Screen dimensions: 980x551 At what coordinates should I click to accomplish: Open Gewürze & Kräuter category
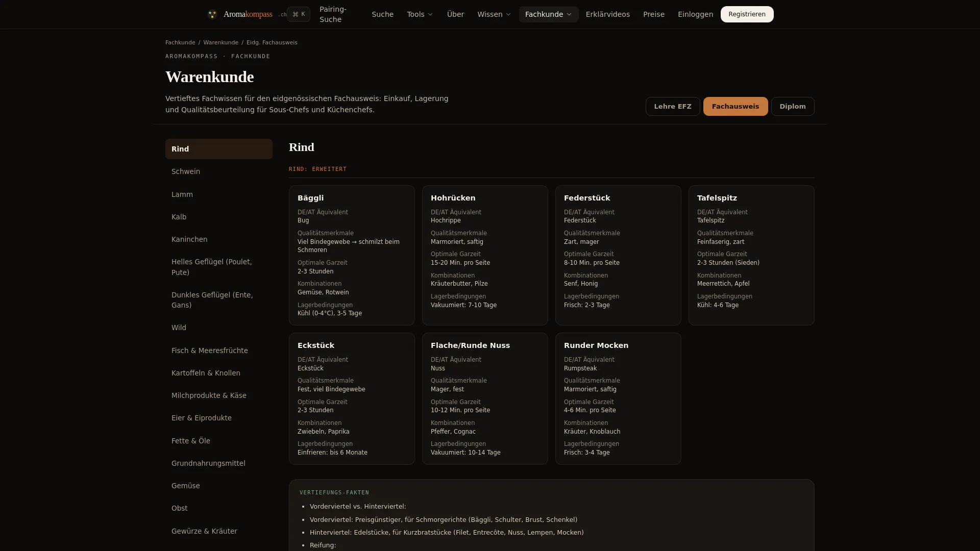[218, 531]
